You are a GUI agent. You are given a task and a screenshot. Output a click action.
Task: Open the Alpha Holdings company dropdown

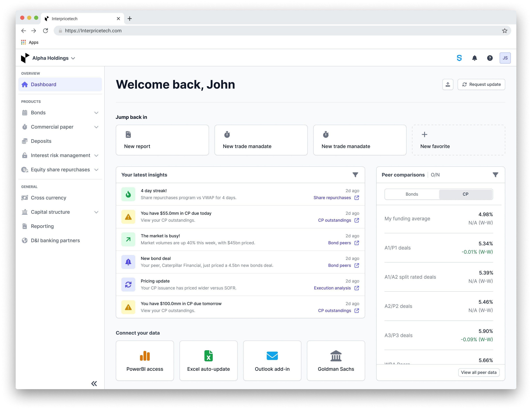click(54, 58)
